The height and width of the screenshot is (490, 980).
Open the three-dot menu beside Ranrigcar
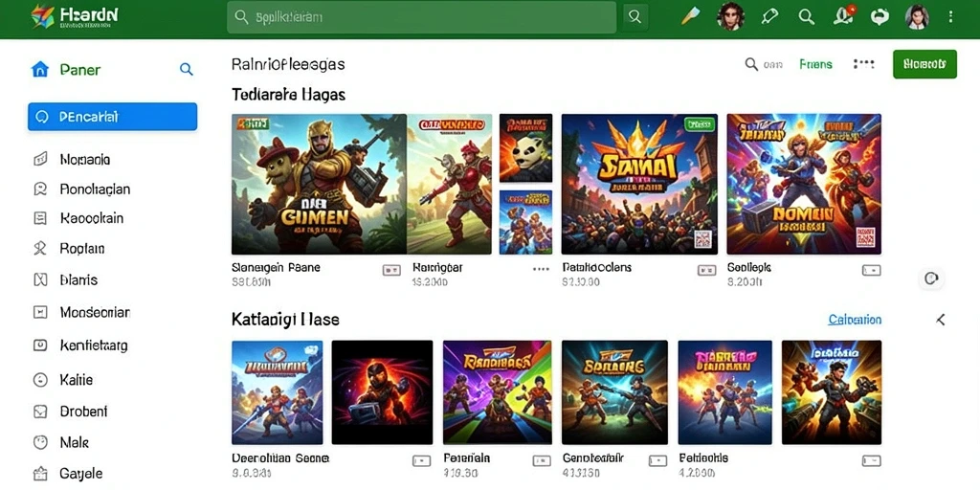point(541,269)
